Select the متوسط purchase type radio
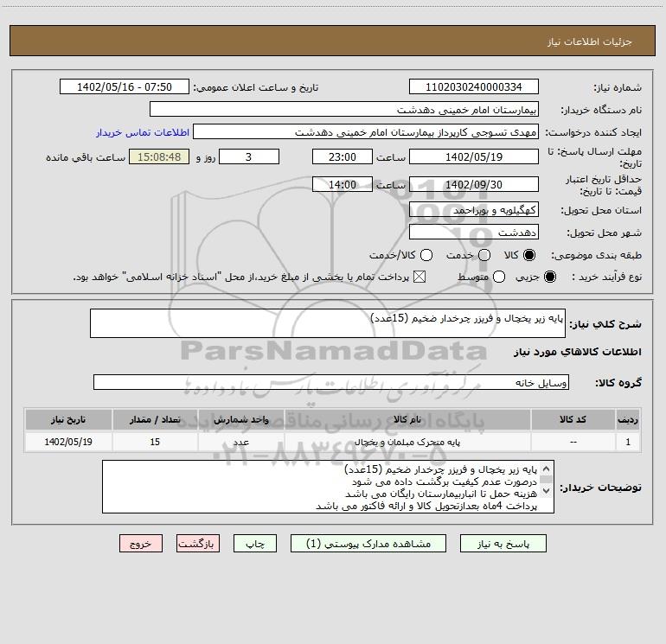Screen dimensions: 666x644 pos(499,277)
